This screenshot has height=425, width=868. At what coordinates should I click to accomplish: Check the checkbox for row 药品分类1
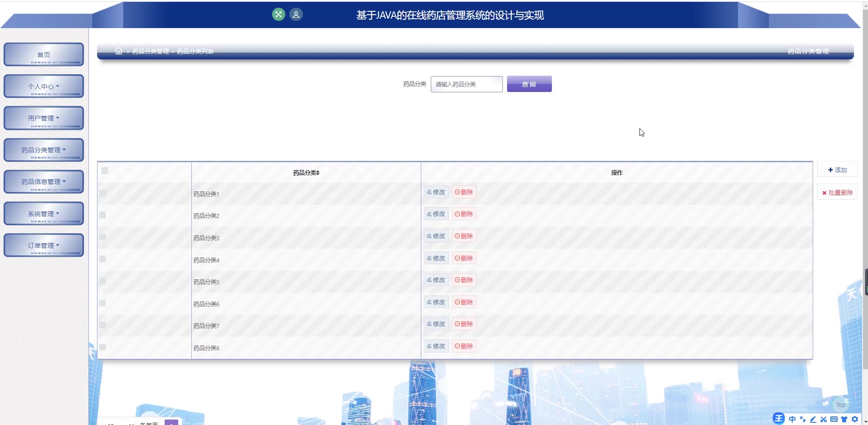[x=102, y=193]
